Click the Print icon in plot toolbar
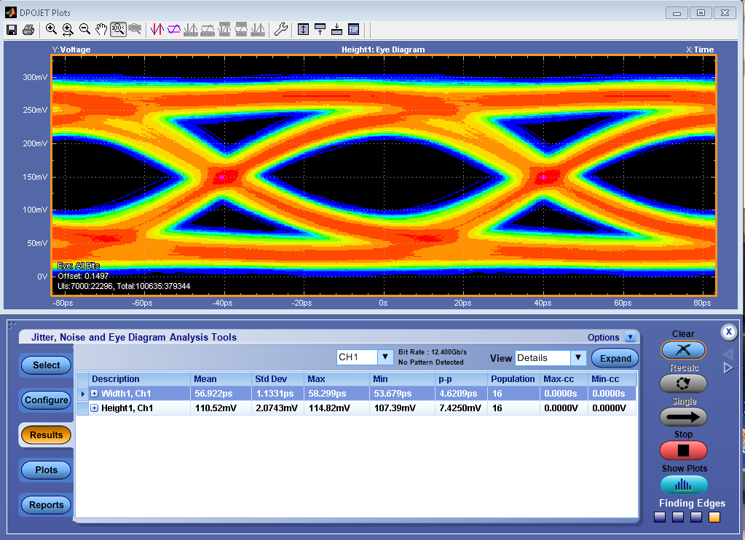Viewport: 745px width, 540px height. pyautogui.click(x=27, y=29)
